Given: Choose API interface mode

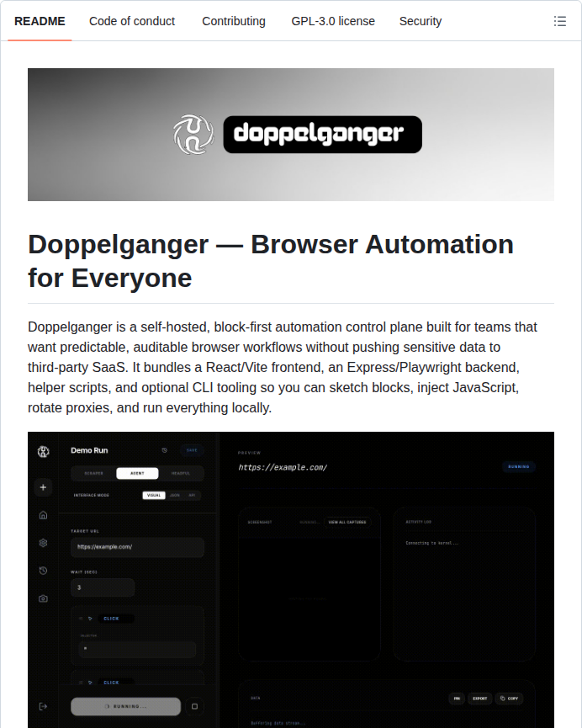Looking at the screenshot, I should point(192,495).
